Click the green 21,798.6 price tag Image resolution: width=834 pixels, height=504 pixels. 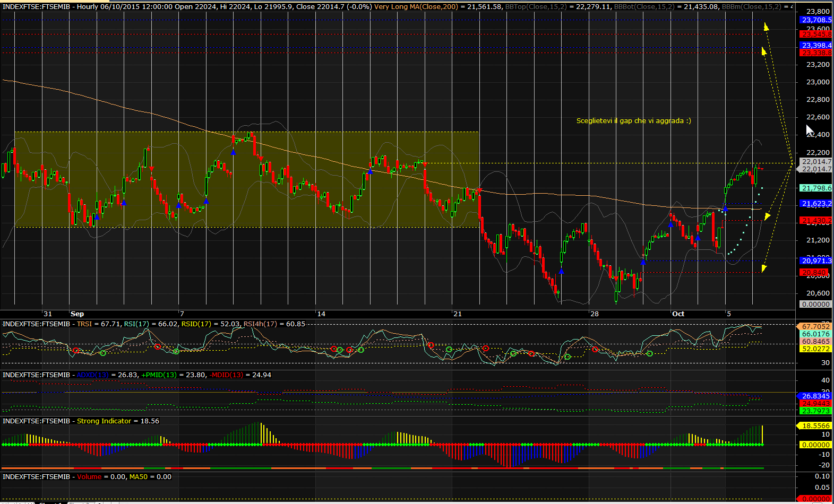click(x=815, y=188)
